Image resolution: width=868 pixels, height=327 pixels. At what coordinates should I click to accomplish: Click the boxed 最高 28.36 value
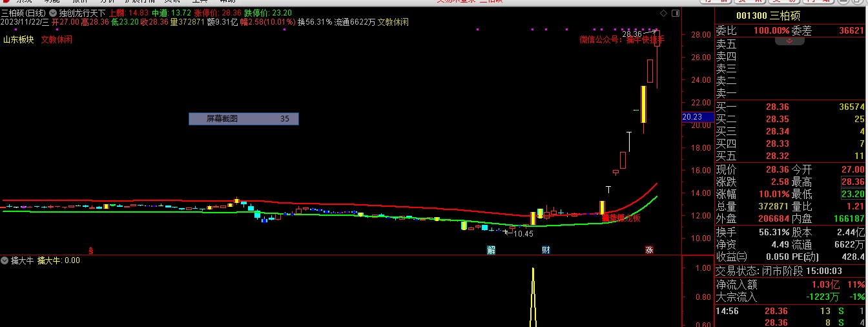pos(852,182)
